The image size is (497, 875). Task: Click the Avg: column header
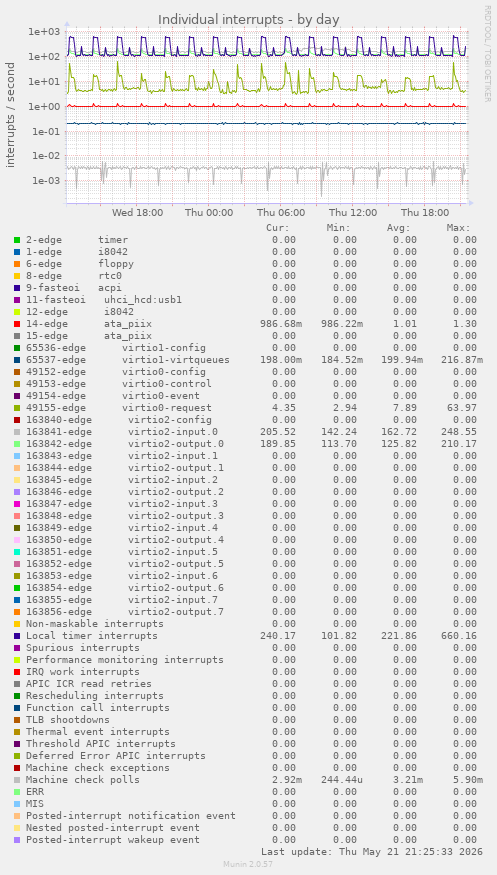pyautogui.click(x=399, y=228)
